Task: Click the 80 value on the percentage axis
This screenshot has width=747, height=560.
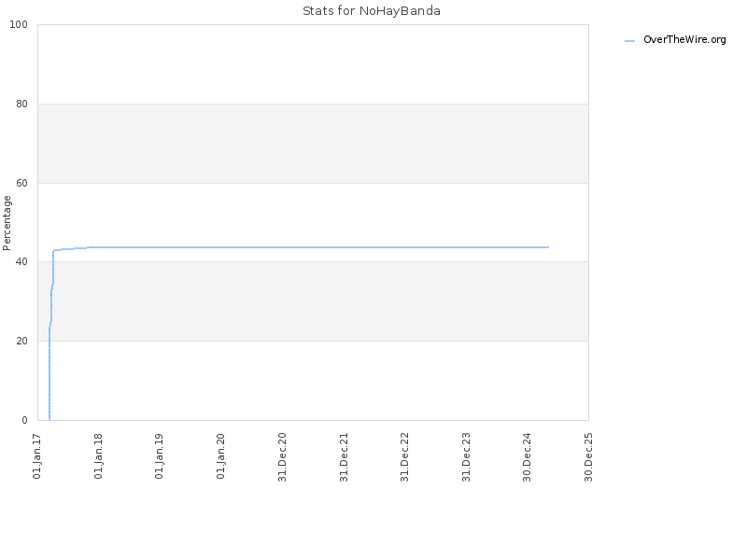Action: (x=21, y=104)
